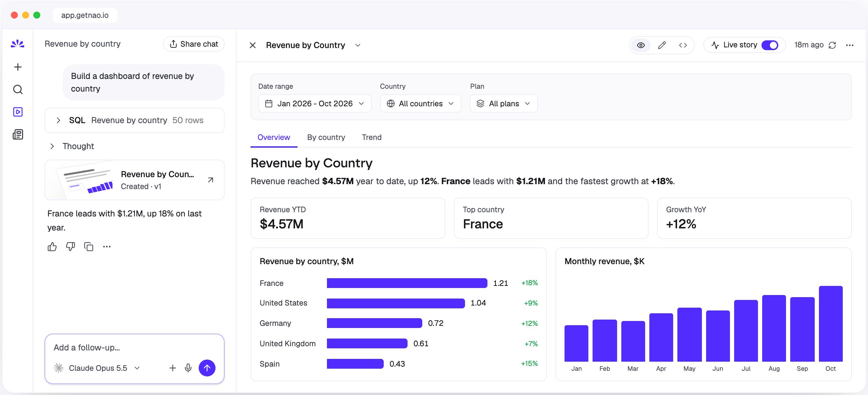Send the follow-up message
Image resolution: width=868 pixels, height=395 pixels.
click(207, 368)
